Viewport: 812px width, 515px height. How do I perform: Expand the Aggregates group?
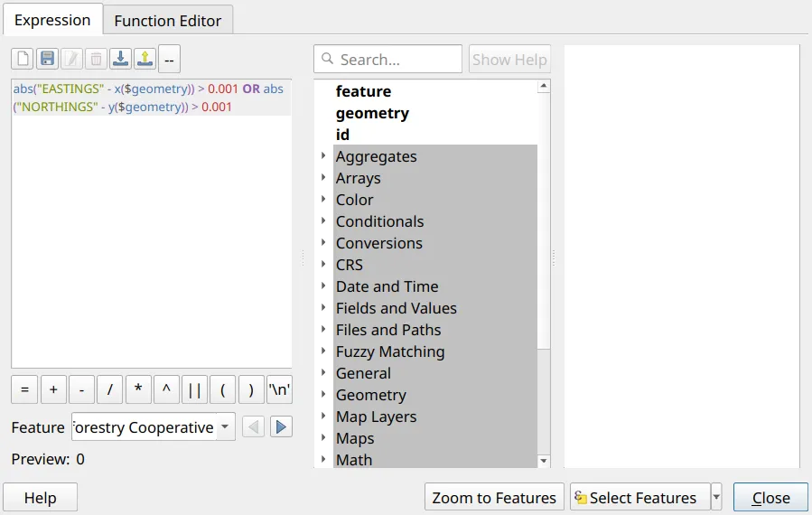point(323,155)
